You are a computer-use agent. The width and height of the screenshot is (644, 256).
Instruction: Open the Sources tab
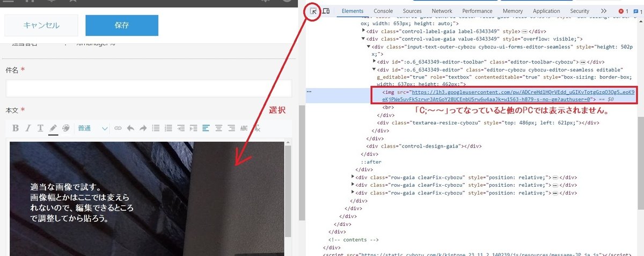412,11
